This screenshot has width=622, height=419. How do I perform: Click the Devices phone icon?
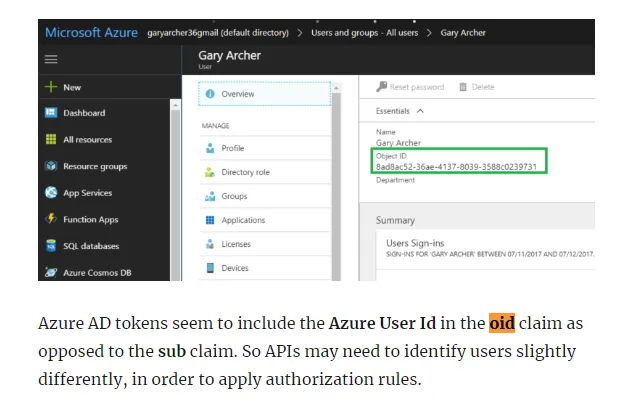pyautogui.click(x=210, y=268)
